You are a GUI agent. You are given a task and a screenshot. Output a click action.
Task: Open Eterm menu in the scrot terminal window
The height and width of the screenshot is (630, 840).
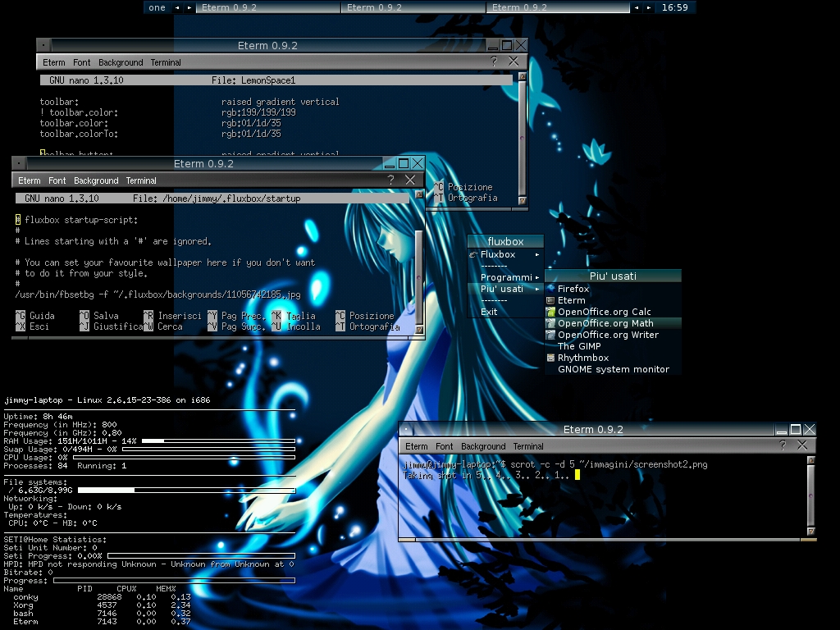pyautogui.click(x=416, y=446)
